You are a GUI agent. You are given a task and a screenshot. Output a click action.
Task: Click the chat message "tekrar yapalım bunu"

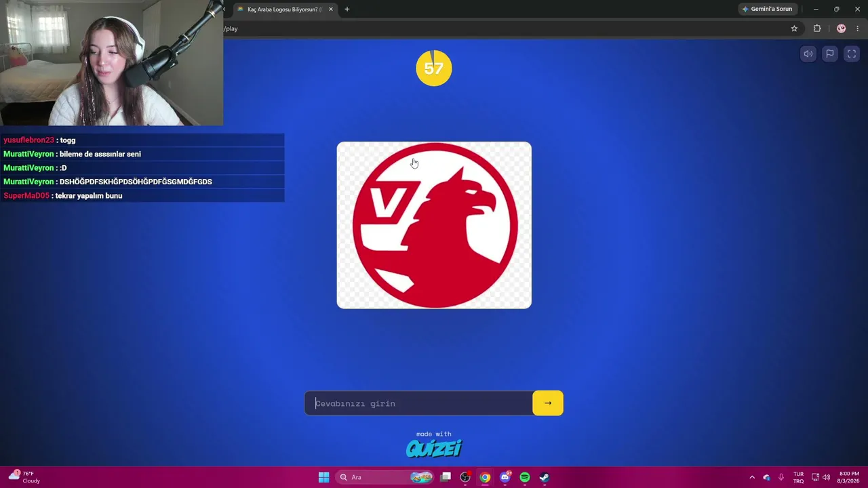click(x=89, y=196)
